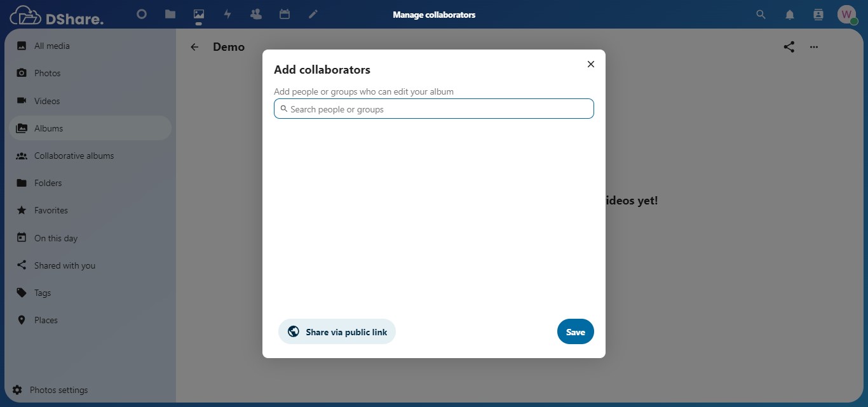Go back using arrow next to Demo

[195, 47]
